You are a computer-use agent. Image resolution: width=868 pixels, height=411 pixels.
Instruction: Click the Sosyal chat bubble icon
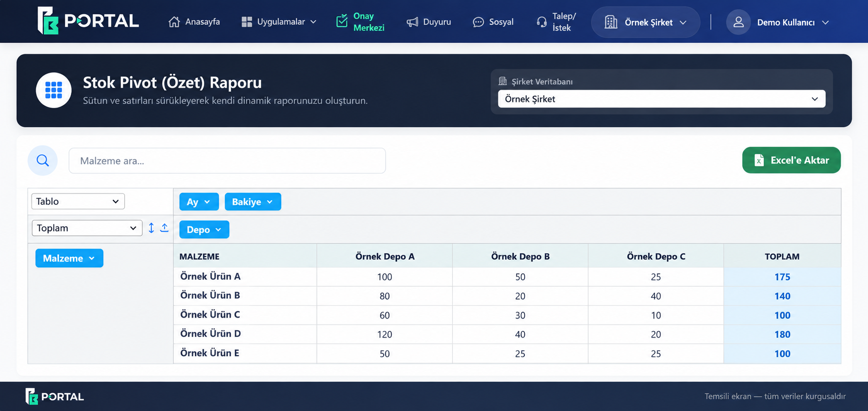[478, 22]
